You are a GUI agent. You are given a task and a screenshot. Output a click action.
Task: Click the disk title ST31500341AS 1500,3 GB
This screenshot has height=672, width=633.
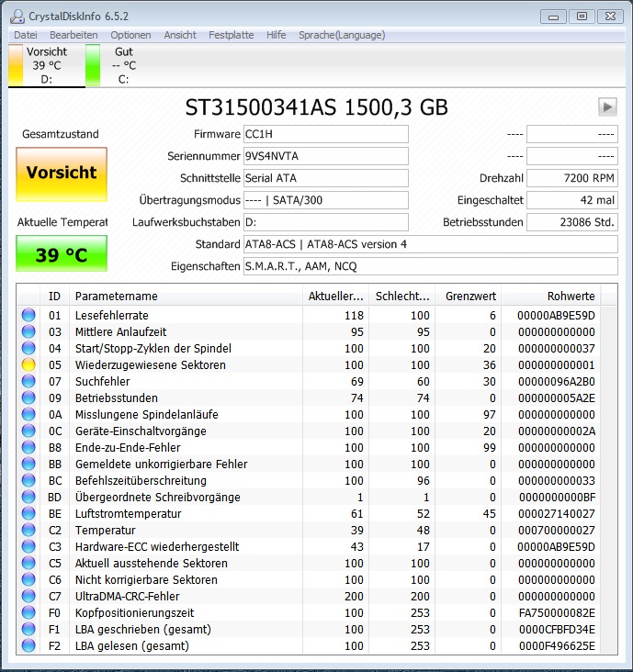point(316,107)
